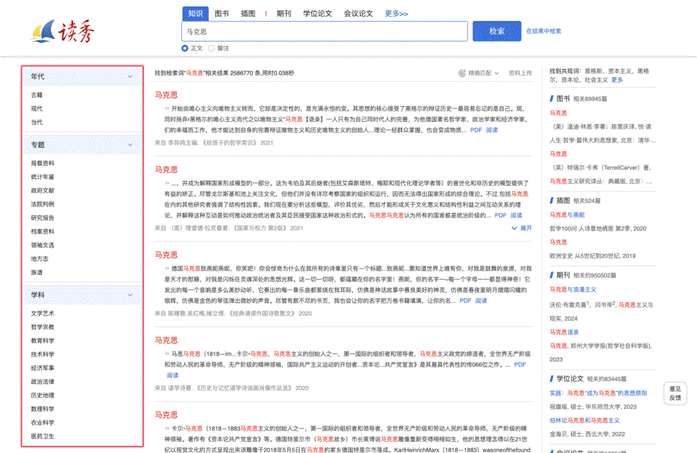Click 阅读 for 经典诵读外国诗歌散文 result
Screen dimensions: 697x453
481,301
